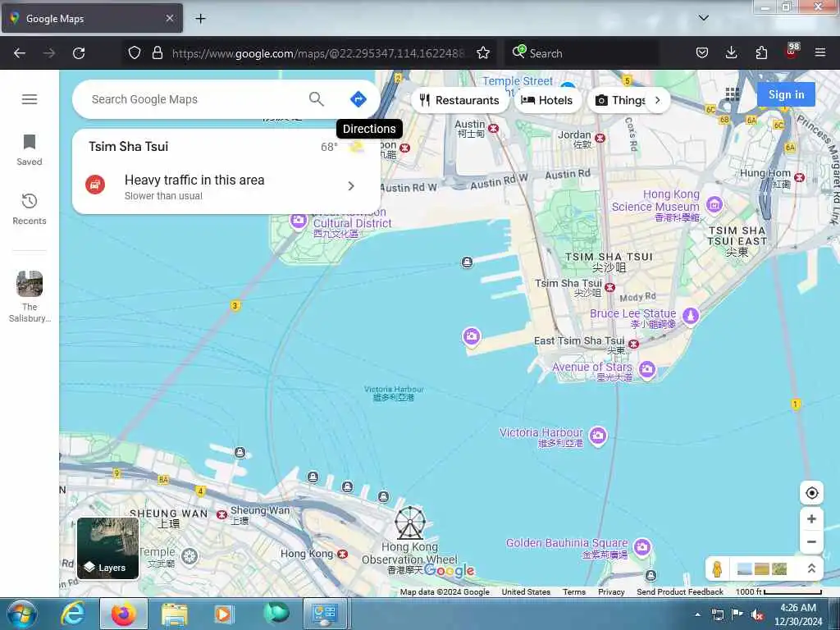840x630 pixels.
Task: Open Windows Explorer folder from taskbar
Action: point(175,614)
